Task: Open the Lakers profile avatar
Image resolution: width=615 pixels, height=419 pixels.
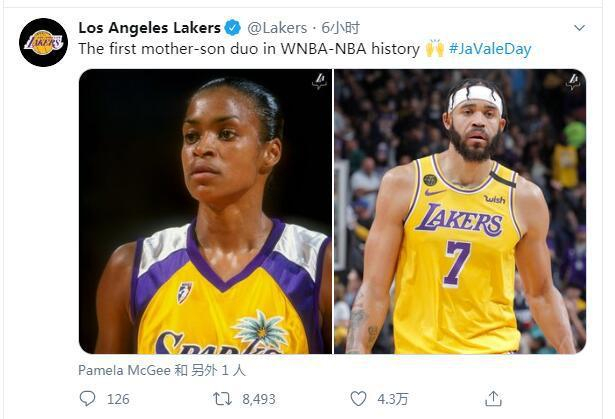Action: [x=43, y=42]
